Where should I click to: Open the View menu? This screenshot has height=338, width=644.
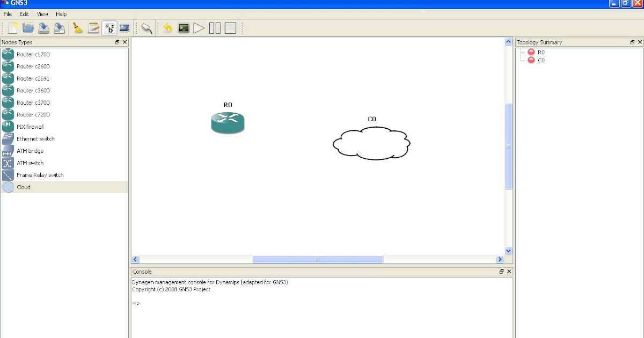click(x=42, y=14)
